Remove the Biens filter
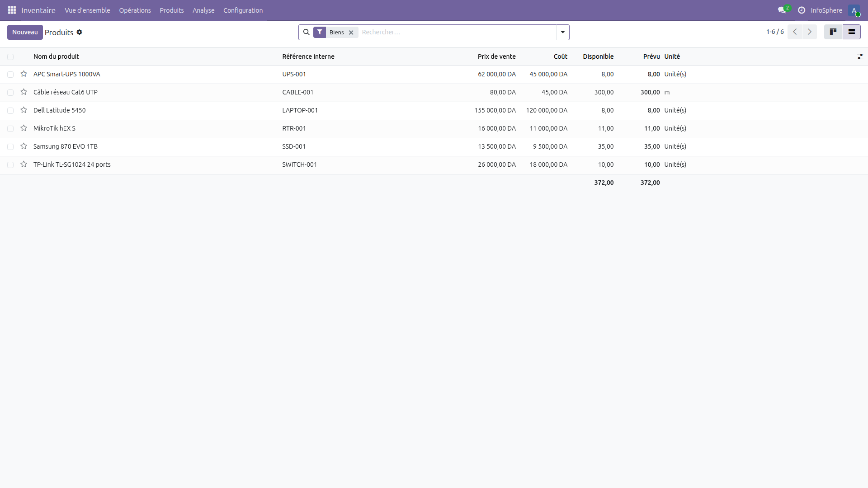Image resolution: width=868 pixels, height=488 pixels. point(351,32)
